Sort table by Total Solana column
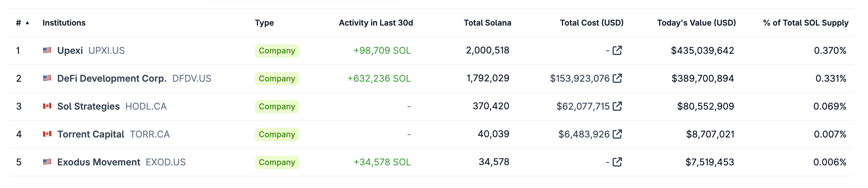This screenshot has height=188, width=868. pyautogui.click(x=487, y=23)
